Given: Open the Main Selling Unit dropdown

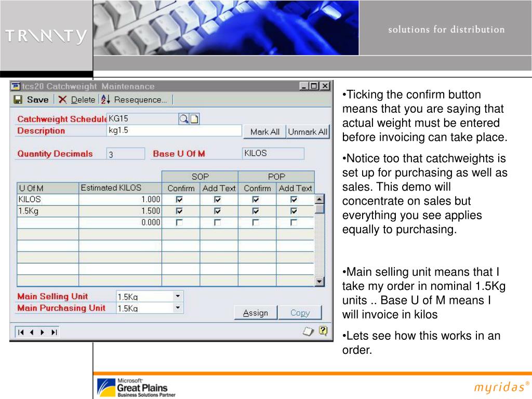Looking at the screenshot, I should coord(178,296).
